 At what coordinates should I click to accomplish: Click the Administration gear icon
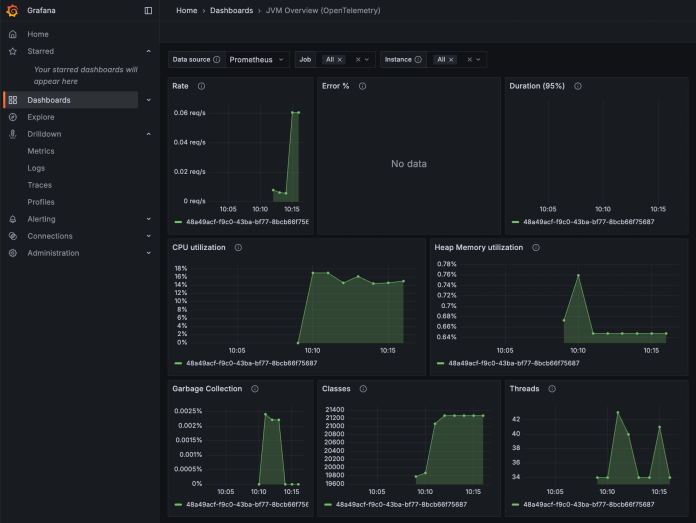tap(13, 253)
